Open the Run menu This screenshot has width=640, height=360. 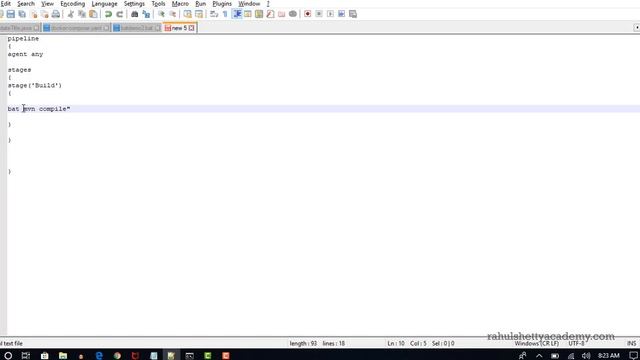coord(200,4)
